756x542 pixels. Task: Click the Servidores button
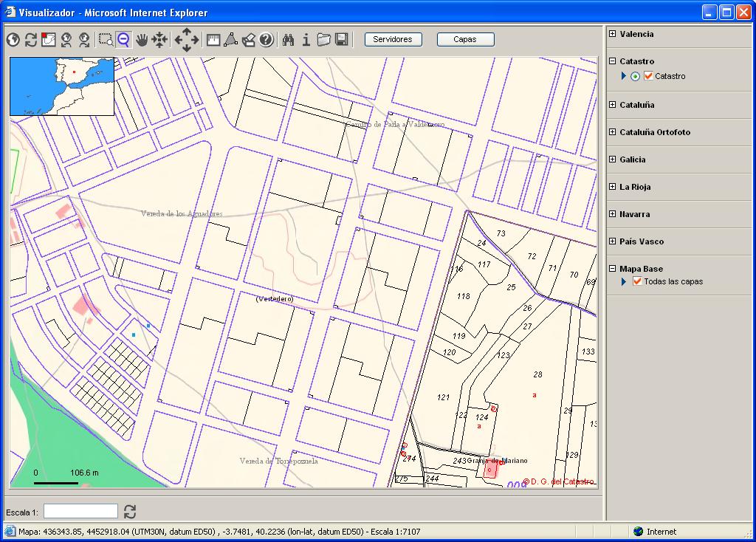coord(393,40)
